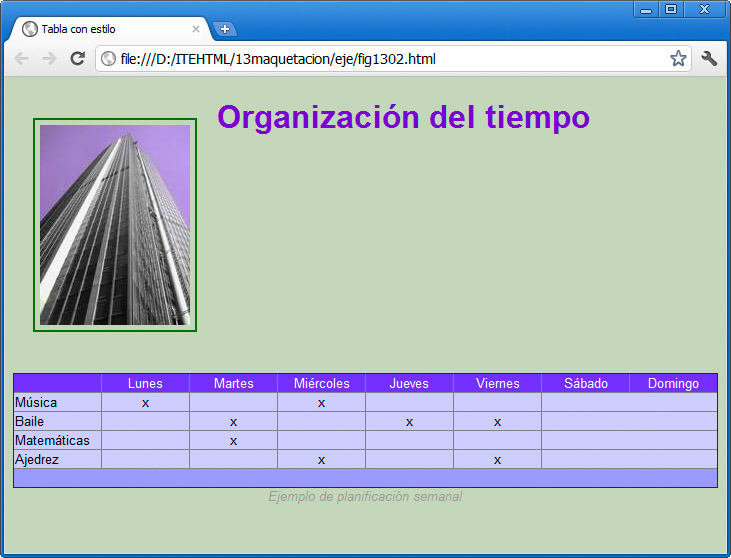The height and width of the screenshot is (558, 731).
Task: Click the 'Matemáticas' row label
Action: tap(52, 441)
